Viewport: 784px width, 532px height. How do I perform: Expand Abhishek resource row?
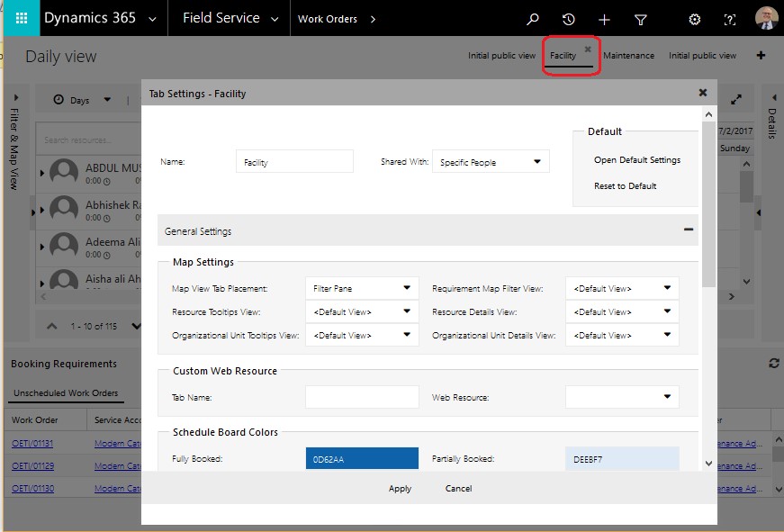coord(42,210)
